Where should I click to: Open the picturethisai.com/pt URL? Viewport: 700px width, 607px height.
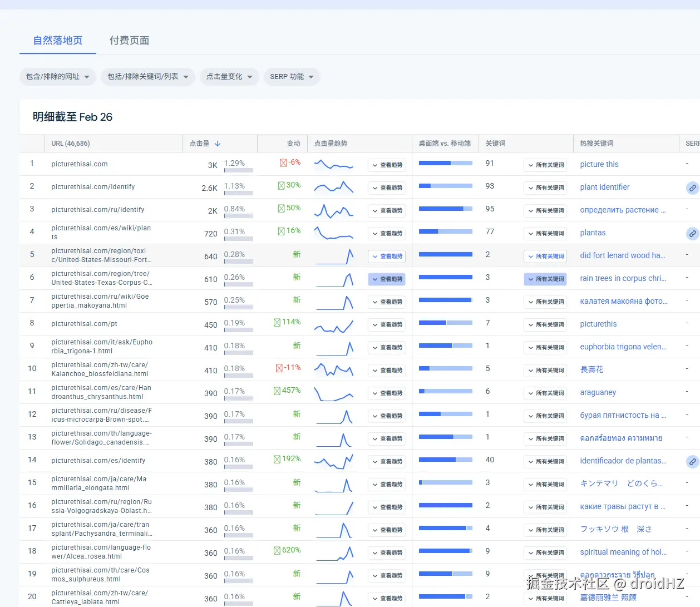coord(84,324)
